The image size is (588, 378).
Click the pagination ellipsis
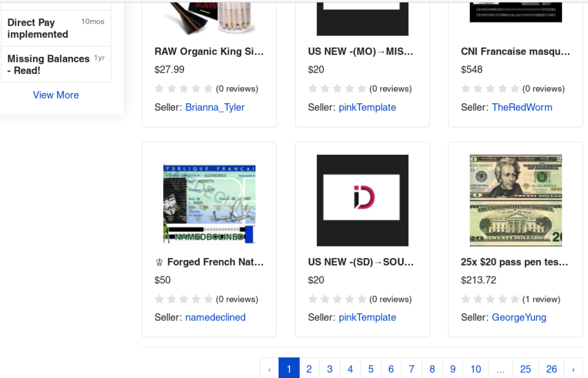point(501,369)
